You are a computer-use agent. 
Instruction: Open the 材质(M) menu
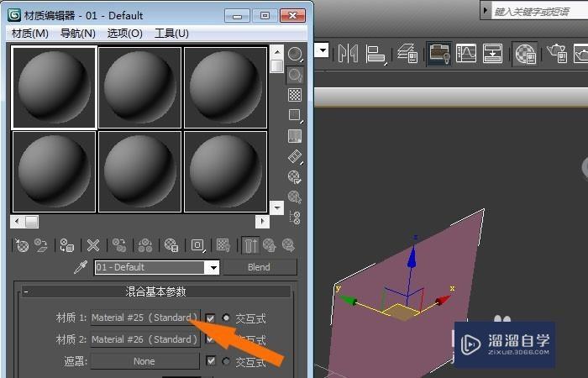[x=30, y=34]
